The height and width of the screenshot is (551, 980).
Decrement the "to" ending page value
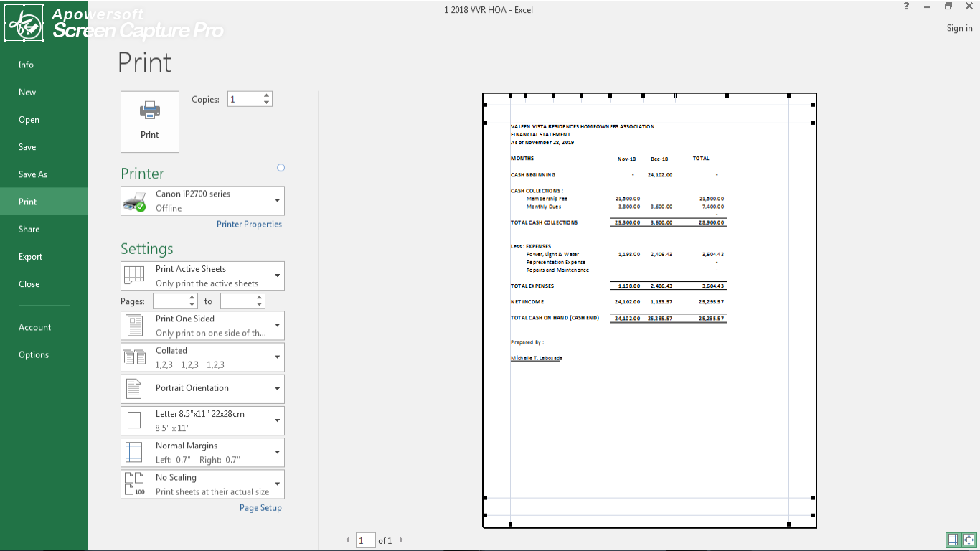pyautogui.click(x=260, y=305)
